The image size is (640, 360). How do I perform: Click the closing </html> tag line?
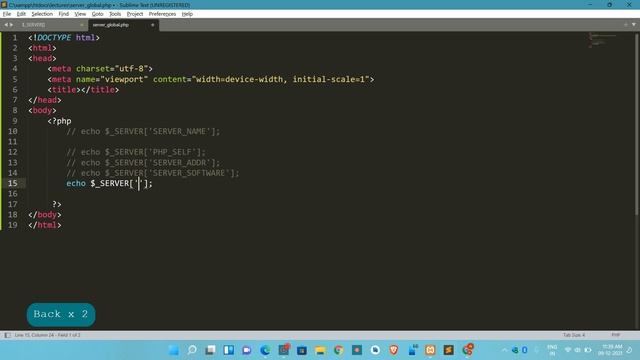tap(45, 225)
